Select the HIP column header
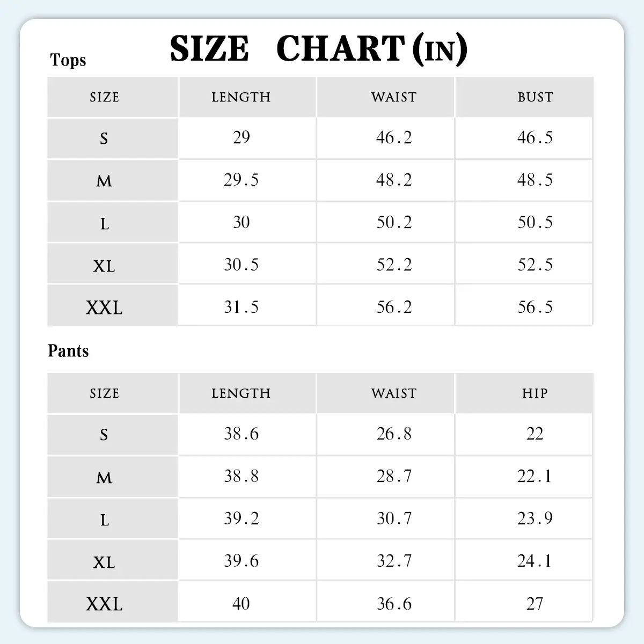This screenshot has width=644, height=644. click(x=535, y=393)
